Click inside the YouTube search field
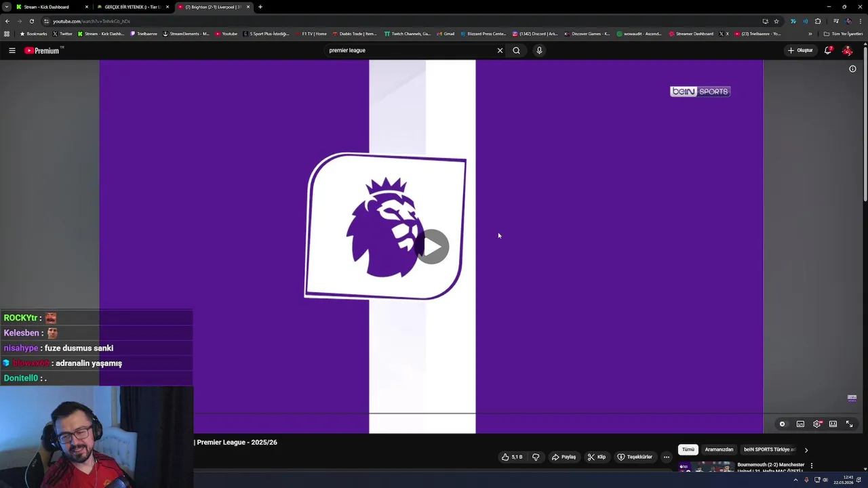 (x=410, y=50)
